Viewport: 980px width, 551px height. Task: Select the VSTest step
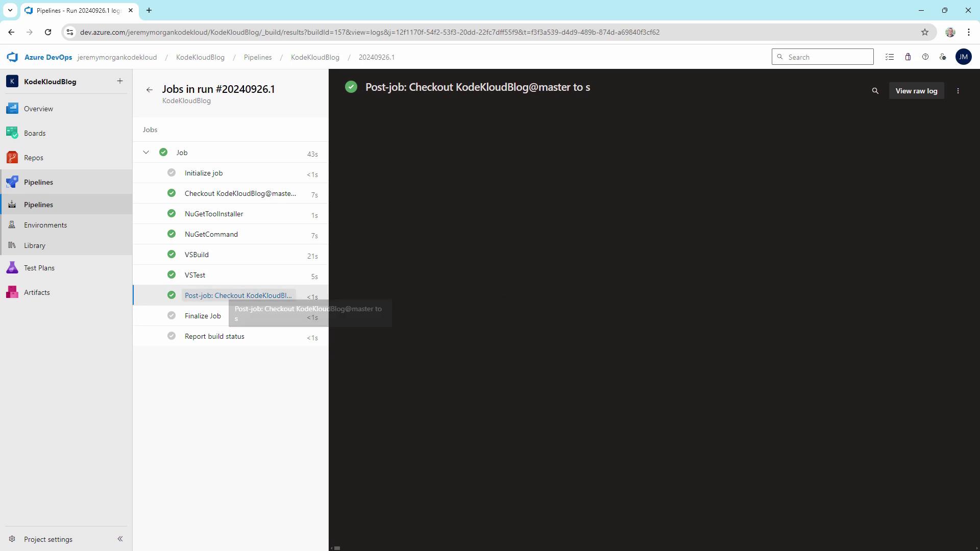click(231, 275)
